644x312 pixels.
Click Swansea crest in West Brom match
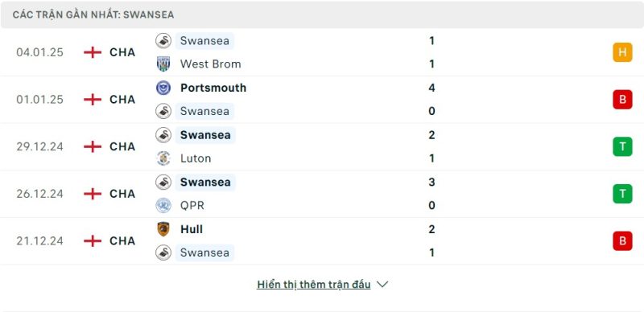(163, 41)
